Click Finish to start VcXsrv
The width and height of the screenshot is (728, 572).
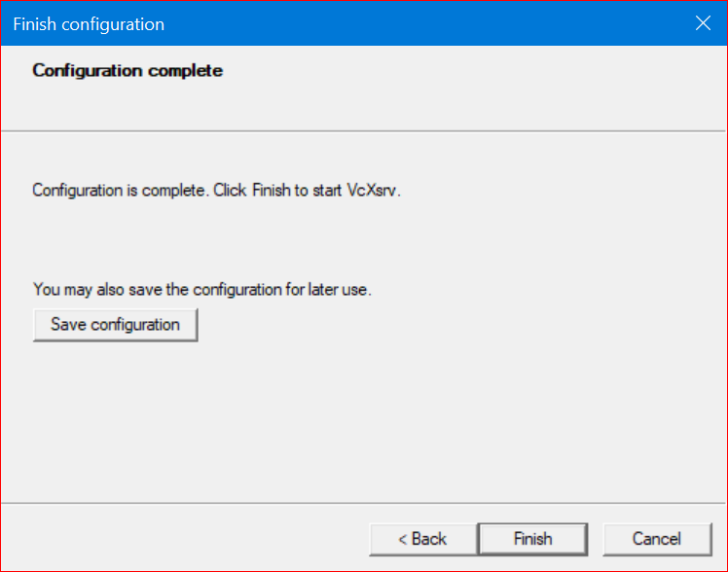coord(533,539)
